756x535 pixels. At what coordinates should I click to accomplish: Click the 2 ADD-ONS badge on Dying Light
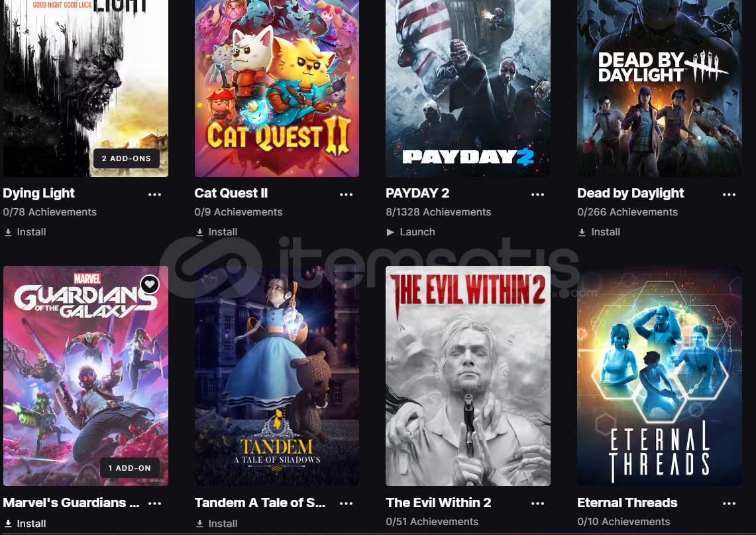pyautogui.click(x=127, y=158)
